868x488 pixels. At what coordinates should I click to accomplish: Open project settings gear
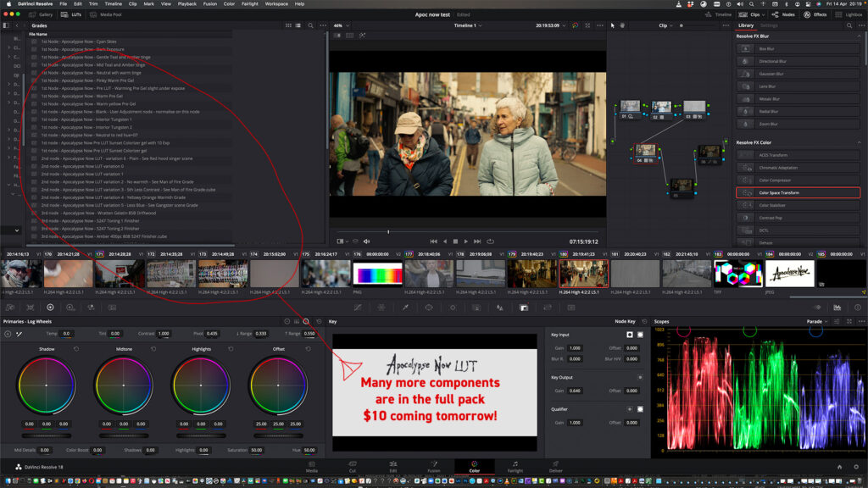856,467
